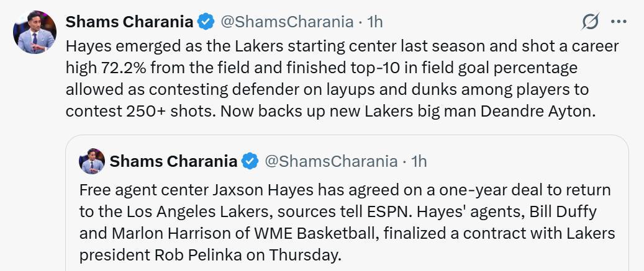Click @ShamsCharania handle inside quoted post
644x271 pixels.
tap(331, 161)
